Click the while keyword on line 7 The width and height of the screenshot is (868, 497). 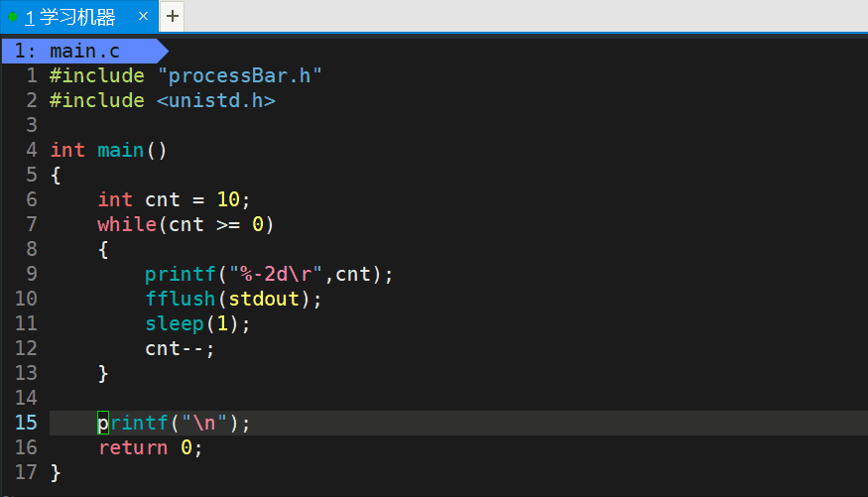tap(127, 225)
